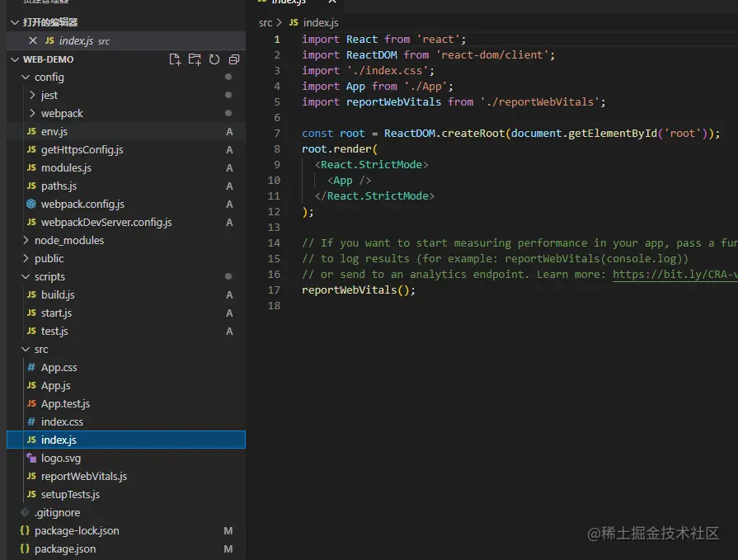Image resolution: width=738 pixels, height=560 pixels.
Task: Open start.js in scripts folder
Action: tap(126, 313)
